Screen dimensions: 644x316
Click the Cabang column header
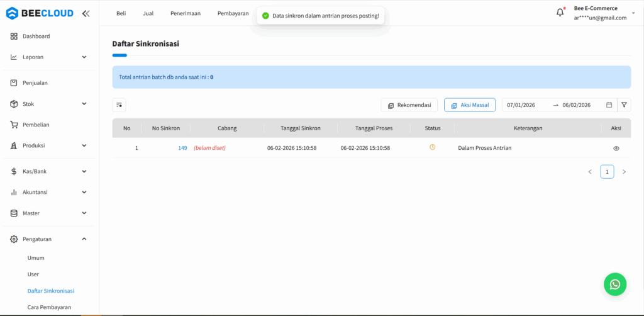click(x=227, y=128)
